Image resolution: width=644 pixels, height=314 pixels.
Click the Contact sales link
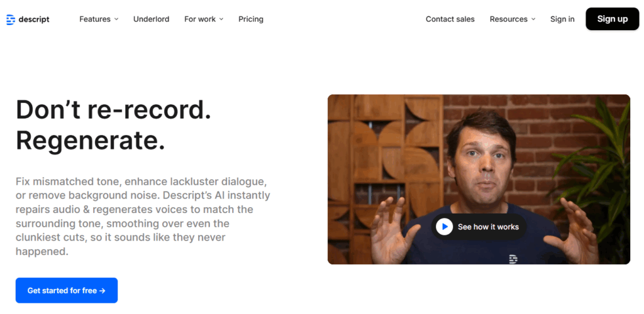click(450, 19)
